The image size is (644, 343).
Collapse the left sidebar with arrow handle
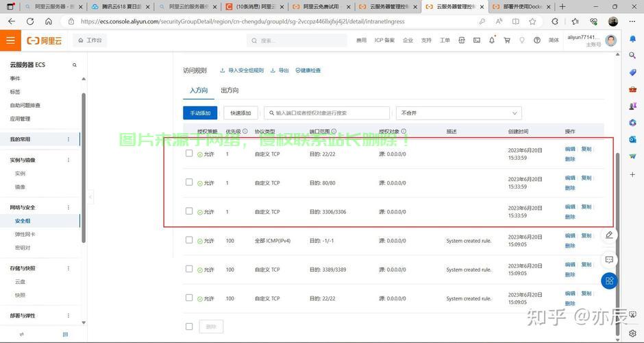tap(90, 197)
